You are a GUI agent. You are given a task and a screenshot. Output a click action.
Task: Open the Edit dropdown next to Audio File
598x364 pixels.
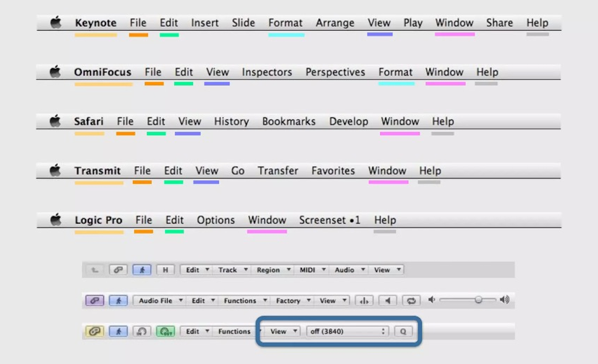(x=202, y=300)
